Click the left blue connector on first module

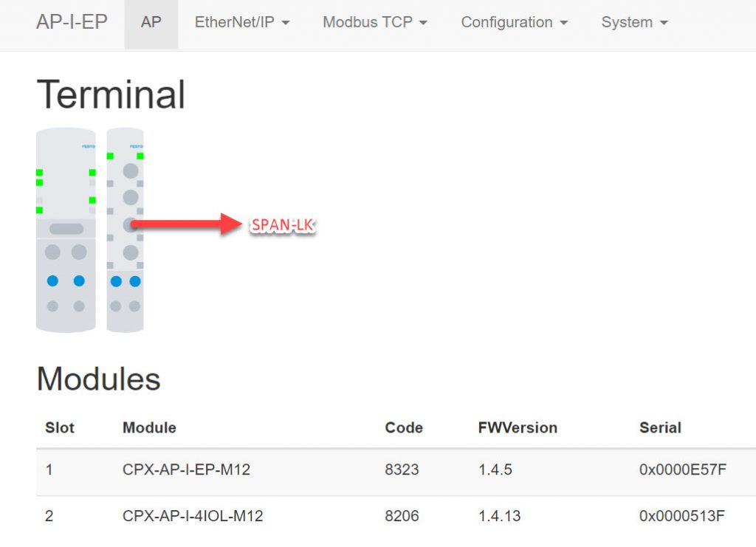click(52, 281)
